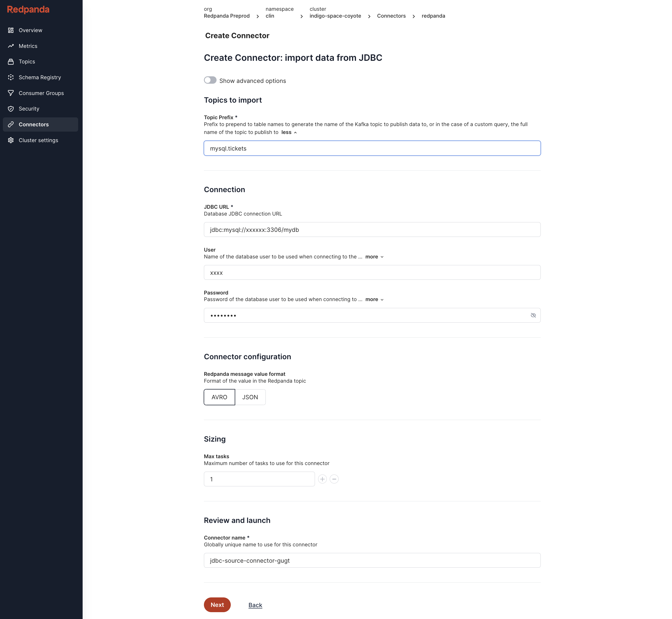Open the Overview sidebar page
The height and width of the screenshot is (619, 672).
pyautogui.click(x=31, y=30)
